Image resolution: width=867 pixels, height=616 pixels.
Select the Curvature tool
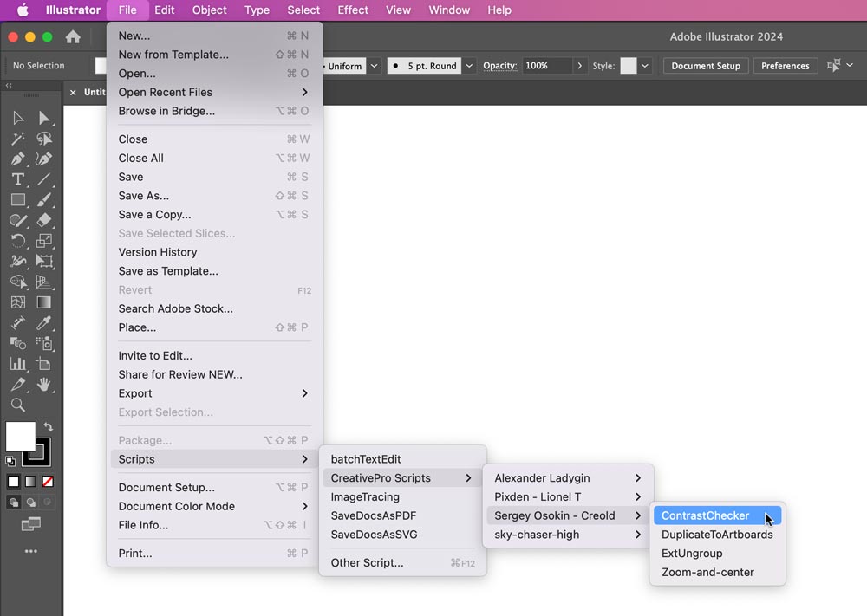43,159
